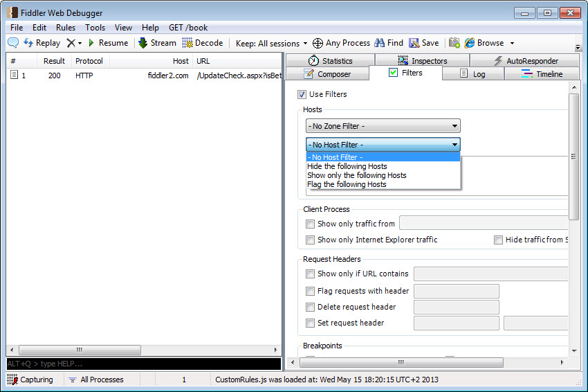This screenshot has height=392, width=588.
Task: Enable Set request header checkbox
Action: coord(310,323)
